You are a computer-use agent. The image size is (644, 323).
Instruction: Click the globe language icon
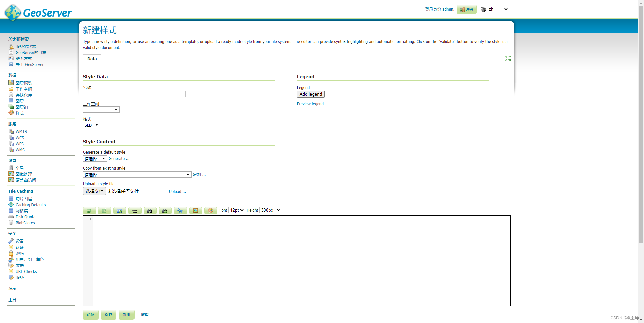pyautogui.click(x=483, y=9)
